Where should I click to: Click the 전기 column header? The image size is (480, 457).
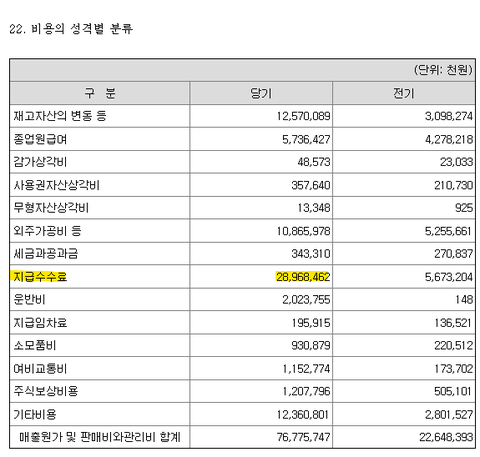tap(404, 93)
